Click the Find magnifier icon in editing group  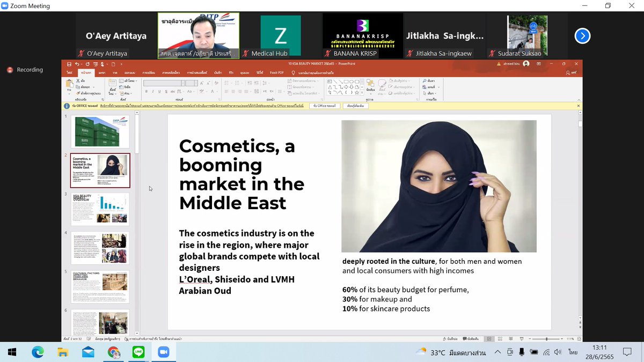click(x=425, y=80)
